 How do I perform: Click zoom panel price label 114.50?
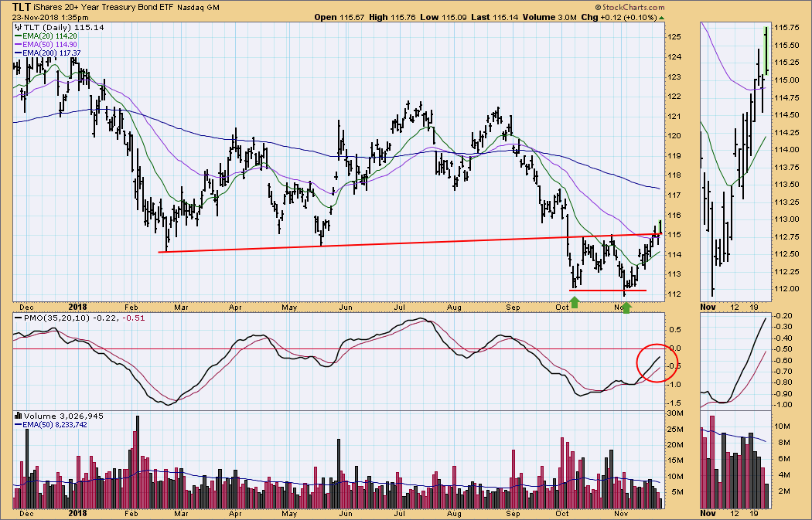click(786, 115)
